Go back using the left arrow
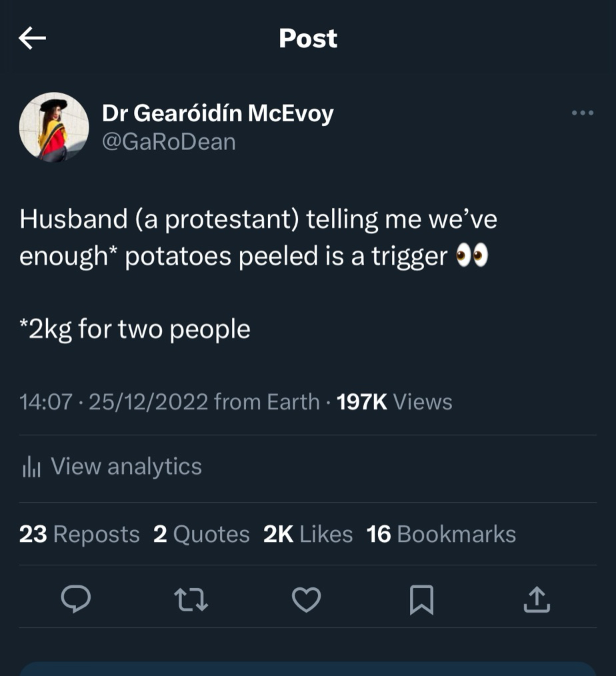This screenshot has width=616, height=676. (x=32, y=39)
